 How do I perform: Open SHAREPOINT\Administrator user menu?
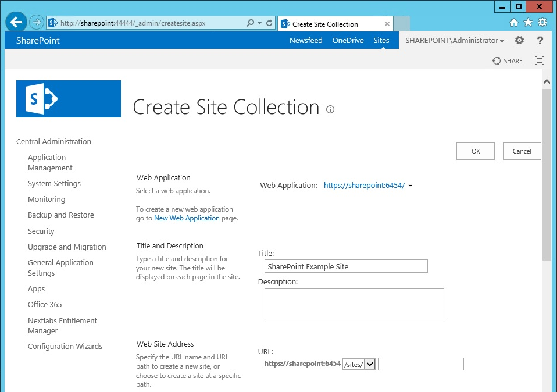(x=454, y=41)
